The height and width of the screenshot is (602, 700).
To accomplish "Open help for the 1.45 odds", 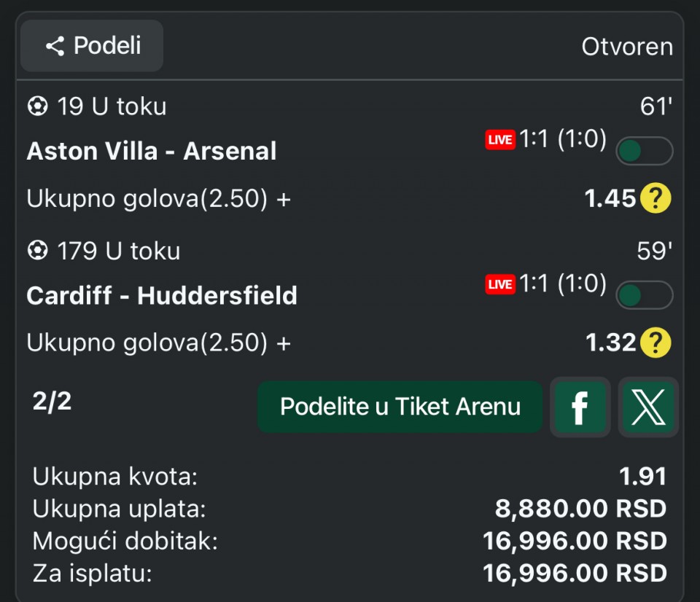I will (656, 198).
